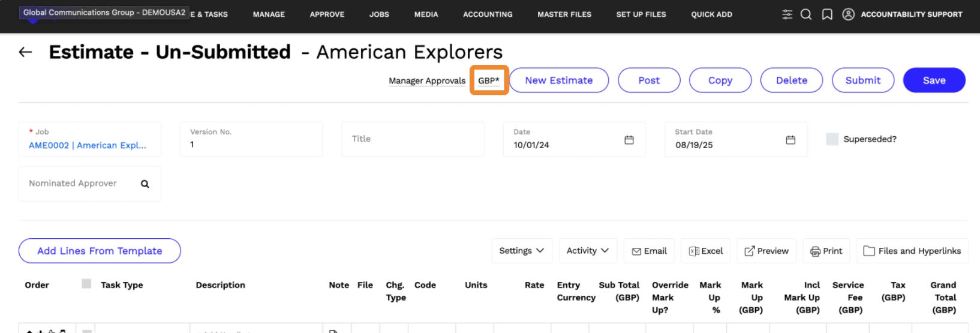The height and width of the screenshot is (333, 980).
Task: Click the back arrow beside Estimate title
Action: (x=25, y=52)
